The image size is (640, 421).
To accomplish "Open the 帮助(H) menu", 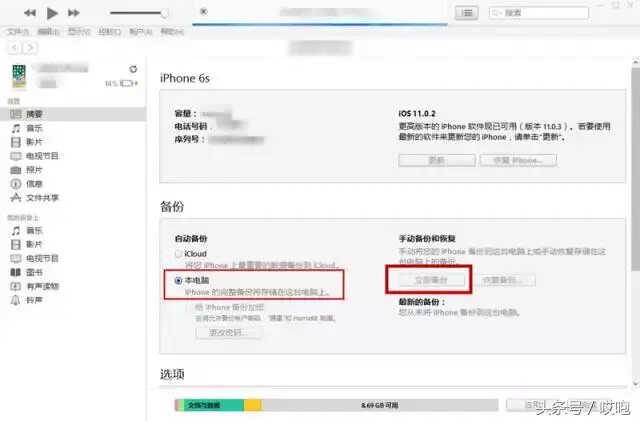I will point(171,31).
